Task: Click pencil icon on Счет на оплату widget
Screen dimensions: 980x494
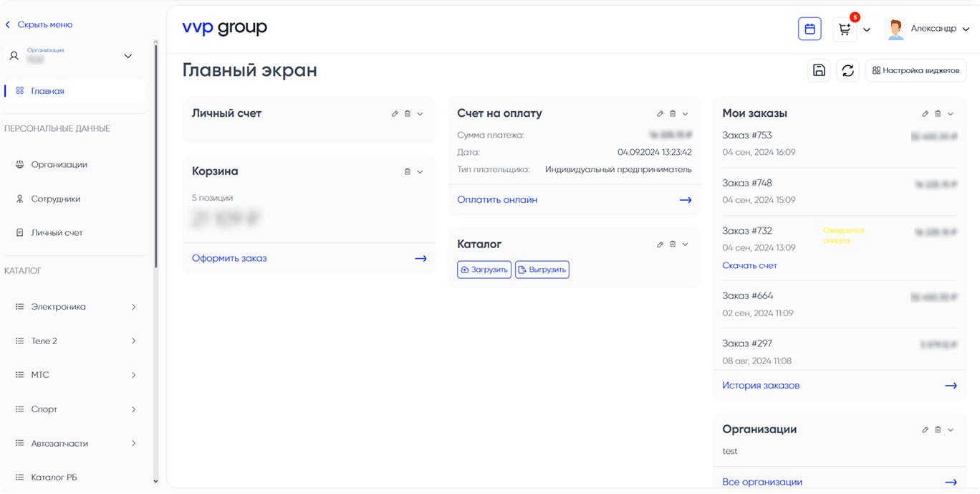Action: 660,114
